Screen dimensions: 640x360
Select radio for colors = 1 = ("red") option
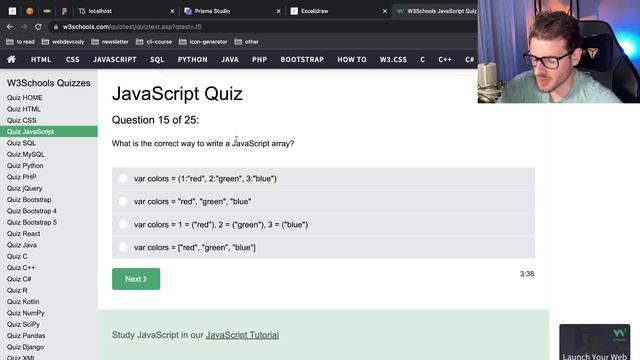pyautogui.click(x=122, y=224)
